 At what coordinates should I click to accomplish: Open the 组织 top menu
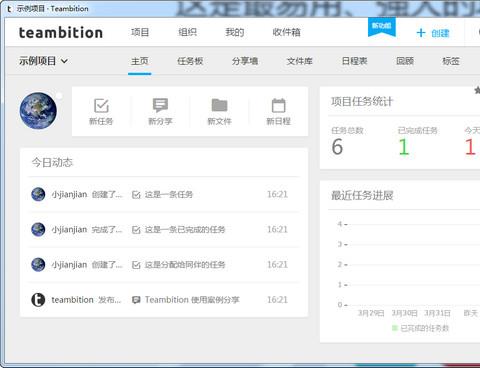click(187, 32)
